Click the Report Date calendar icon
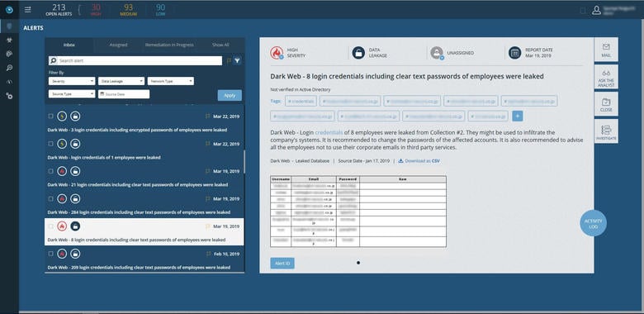Image resolution: width=644 pixels, height=314 pixels. pyautogui.click(x=514, y=53)
